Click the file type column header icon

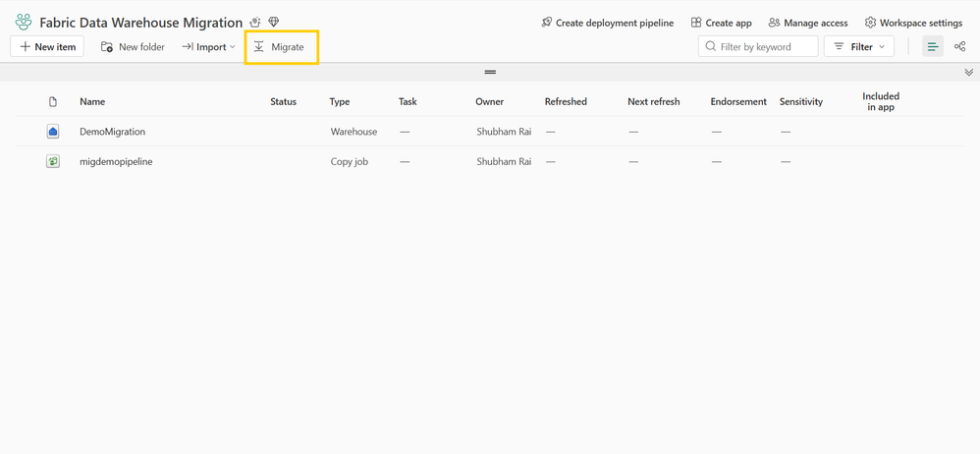[53, 101]
